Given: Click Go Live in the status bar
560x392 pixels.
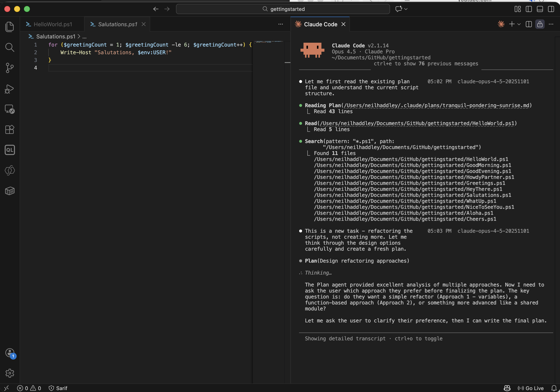Looking at the screenshot, I should point(531,388).
